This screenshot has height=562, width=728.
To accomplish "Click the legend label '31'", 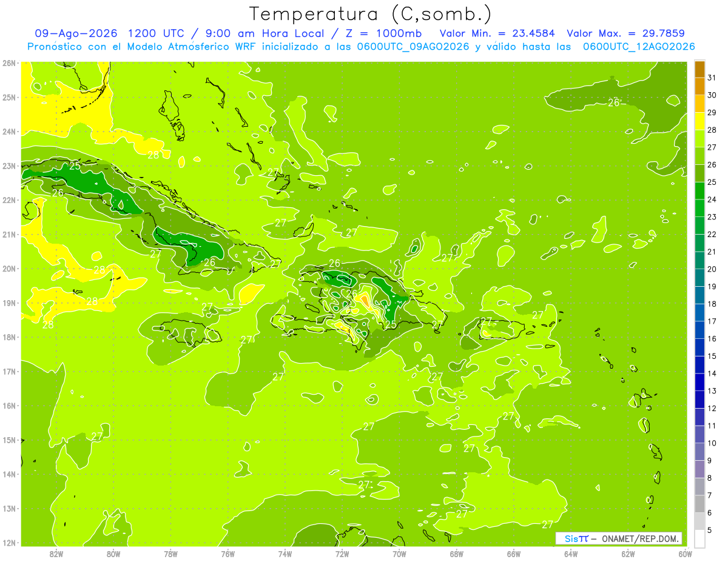I will coord(712,78).
